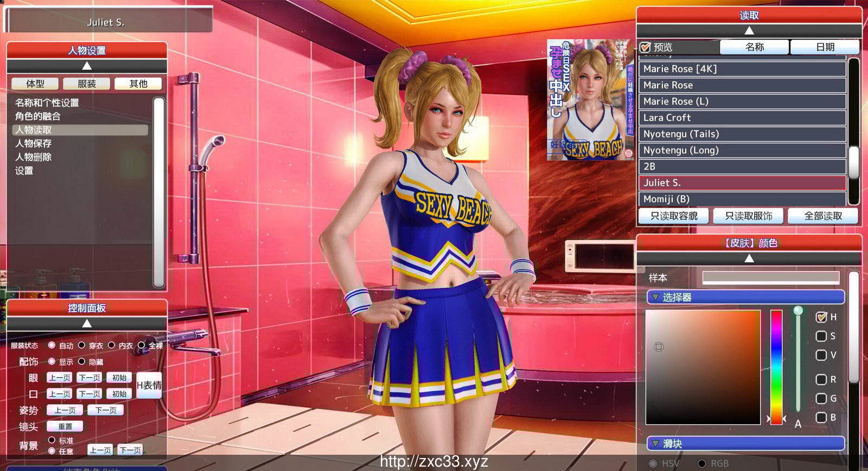Enable the S channel checkbox

click(x=821, y=336)
